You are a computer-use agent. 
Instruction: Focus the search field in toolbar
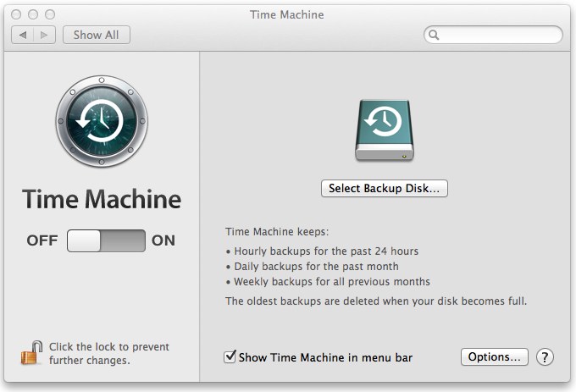(x=493, y=35)
